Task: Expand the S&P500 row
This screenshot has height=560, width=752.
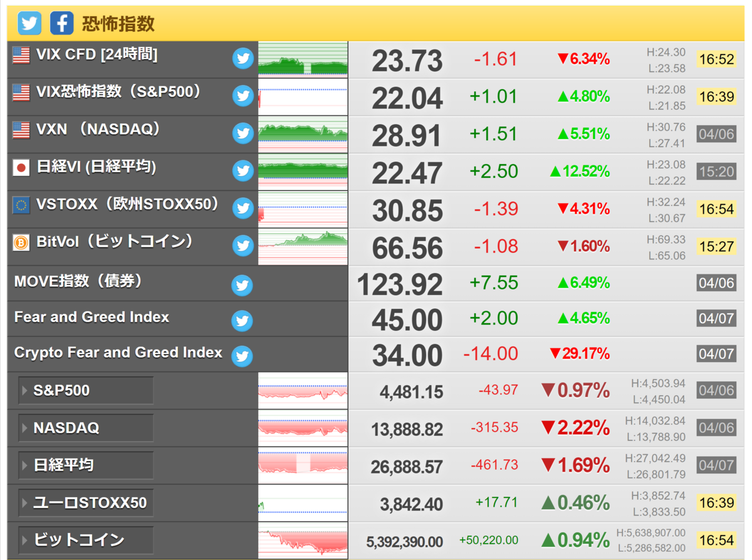Action: (x=86, y=390)
